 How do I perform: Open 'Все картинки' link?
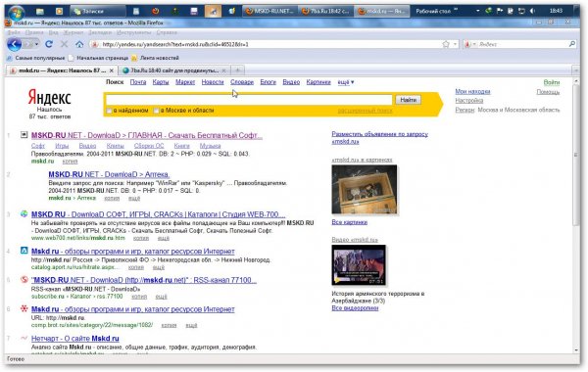[x=349, y=222]
